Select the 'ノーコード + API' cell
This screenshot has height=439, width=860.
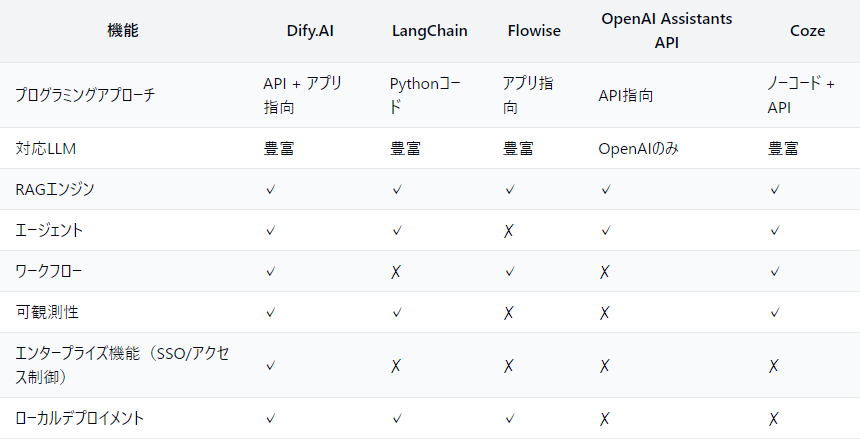pyautogui.click(x=800, y=95)
